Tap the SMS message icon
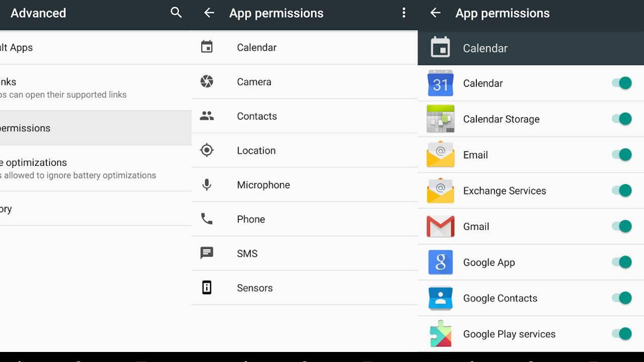This screenshot has height=362, width=644. [x=207, y=253]
